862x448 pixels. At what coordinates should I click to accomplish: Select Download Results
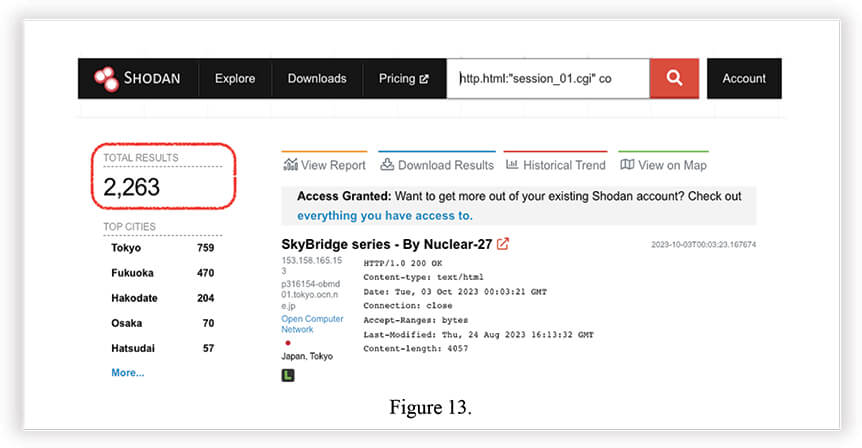437,165
